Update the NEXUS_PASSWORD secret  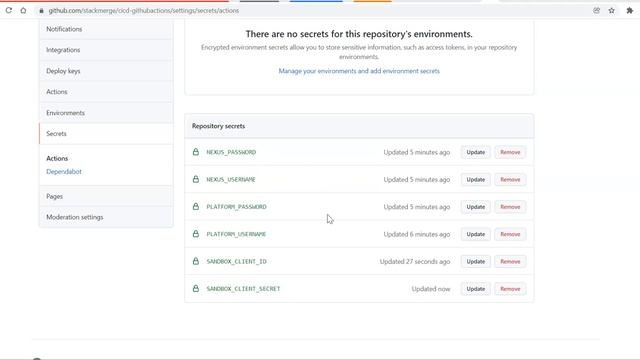coord(476,152)
